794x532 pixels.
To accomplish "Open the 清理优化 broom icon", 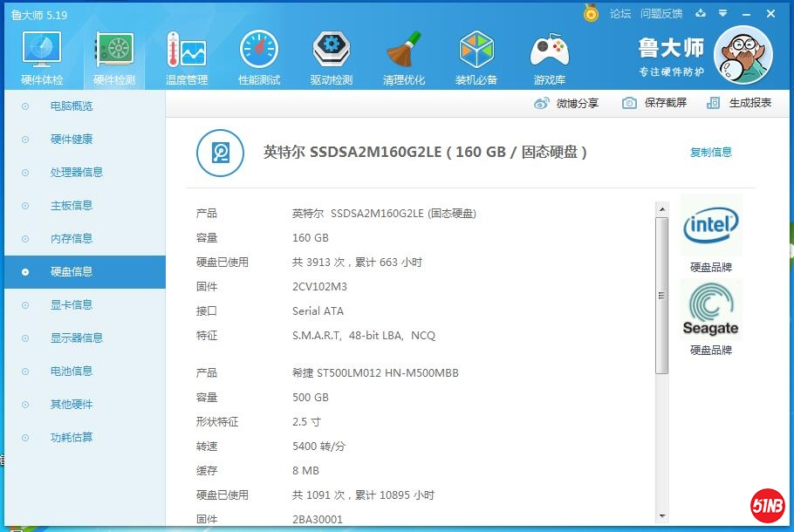I will pyautogui.click(x=404, y=52).
